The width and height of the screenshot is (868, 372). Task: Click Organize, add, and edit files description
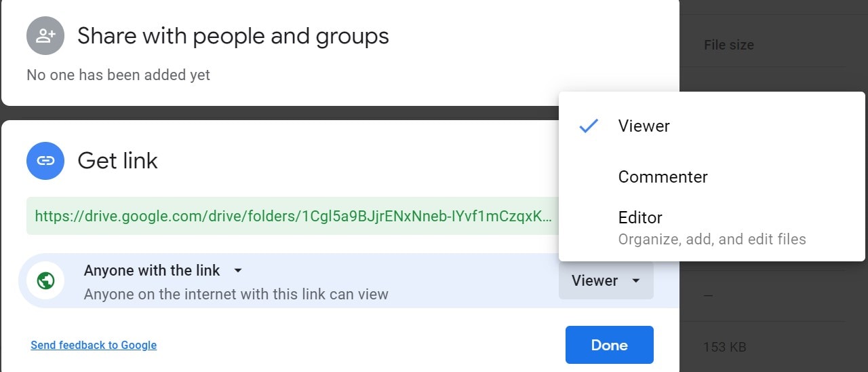[x=712, y=239]
